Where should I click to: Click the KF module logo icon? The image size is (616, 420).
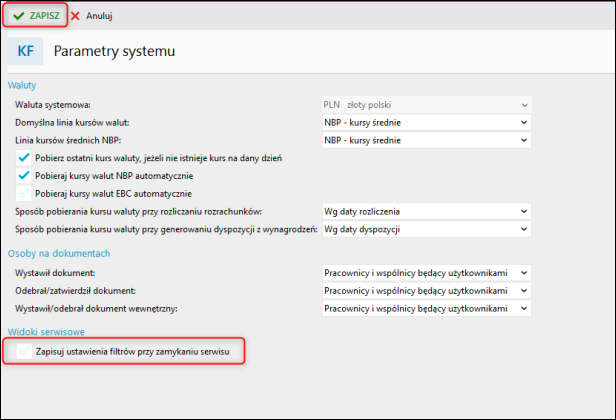point(26,50)
